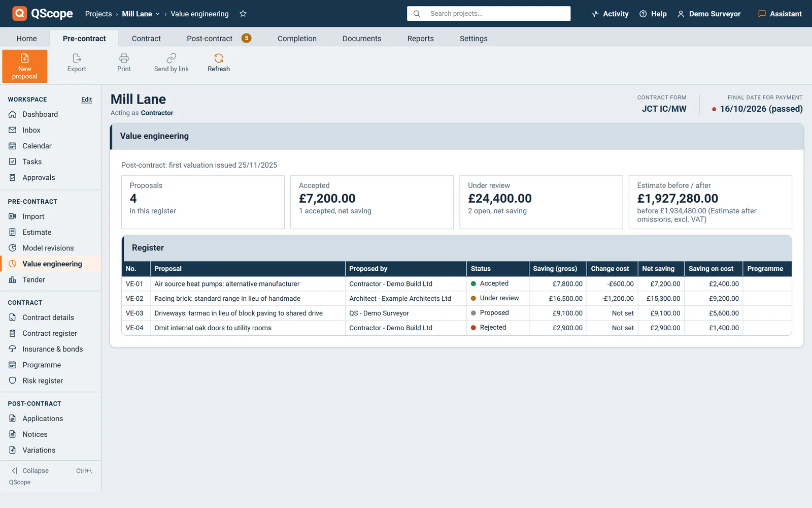Viewport: 812px width, 508px height.
Task: Open the Completion tab
Action: (x=297, y=39)
